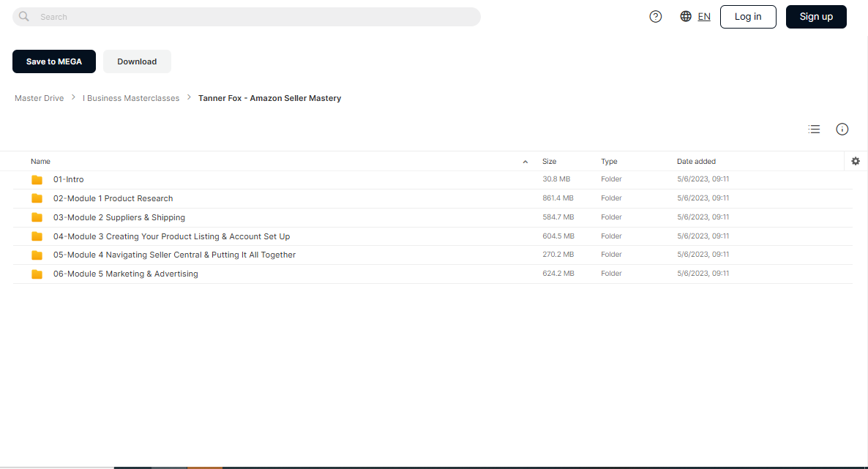This screenshot has width=868, height=469.
Task: Toggle sort arrow in Name column
Action: 525,162
